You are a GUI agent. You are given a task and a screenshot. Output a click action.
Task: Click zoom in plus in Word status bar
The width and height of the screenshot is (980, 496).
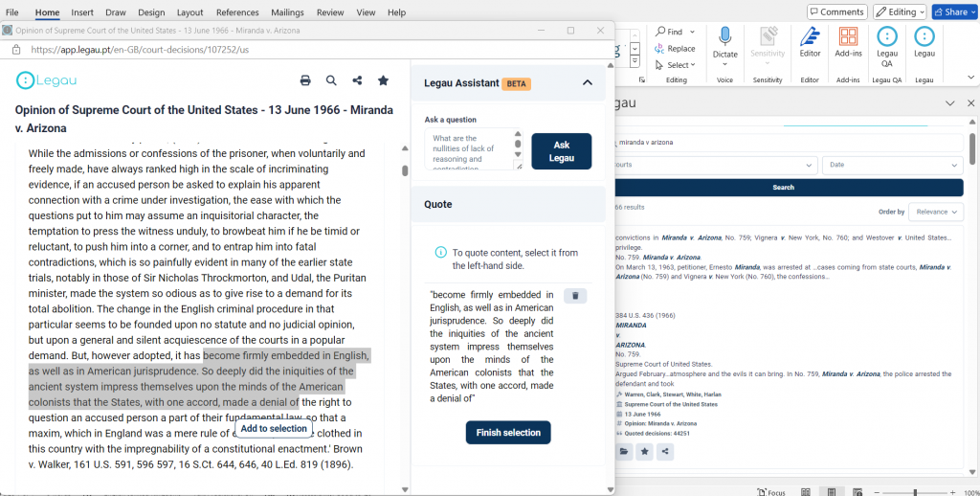(952, 492)
